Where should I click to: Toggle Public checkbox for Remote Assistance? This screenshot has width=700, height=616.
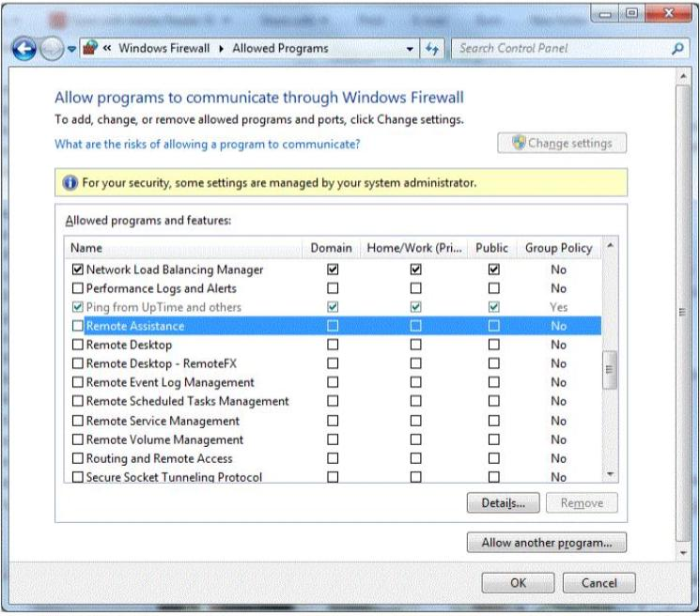(x=491, y=326)
